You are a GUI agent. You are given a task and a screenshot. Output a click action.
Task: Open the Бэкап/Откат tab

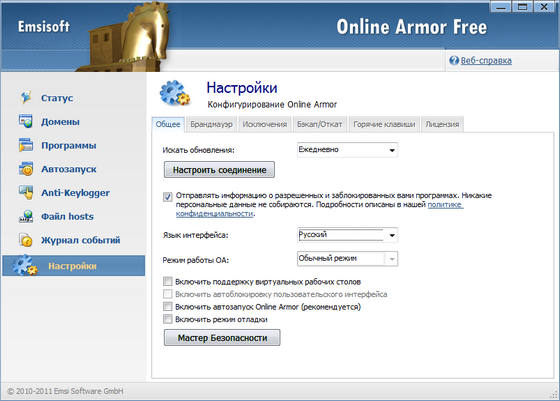(x=320, y=124)
